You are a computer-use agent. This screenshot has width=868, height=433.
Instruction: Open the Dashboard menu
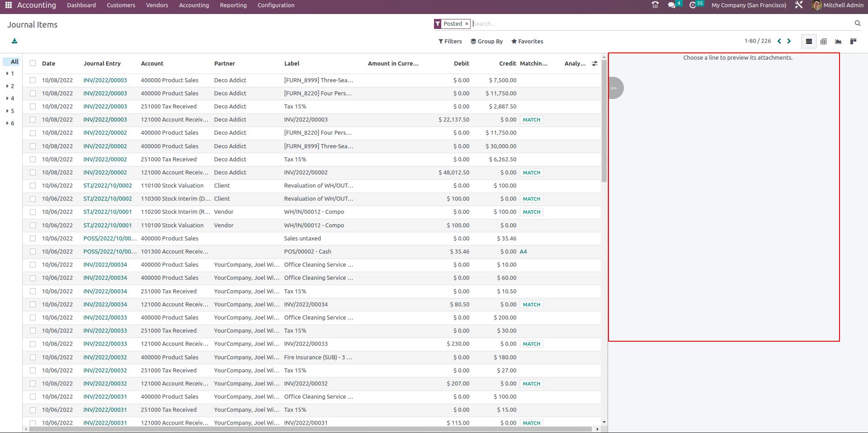tap(81, 5)
